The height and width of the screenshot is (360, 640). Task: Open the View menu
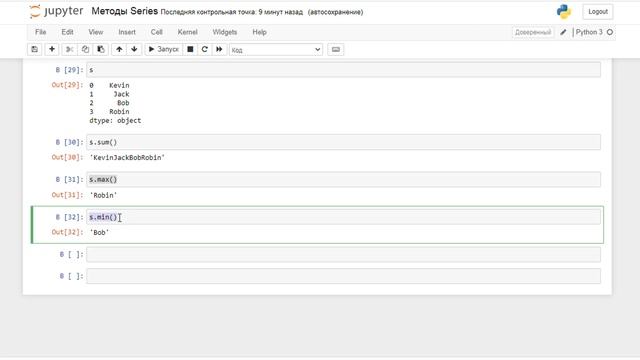coord(96,32)
